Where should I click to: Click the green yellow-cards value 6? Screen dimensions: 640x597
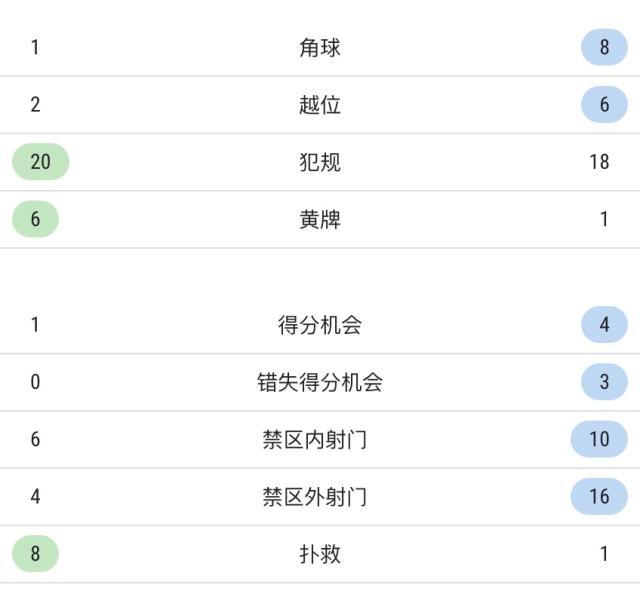pyautogui.click(x=35, y=219)
